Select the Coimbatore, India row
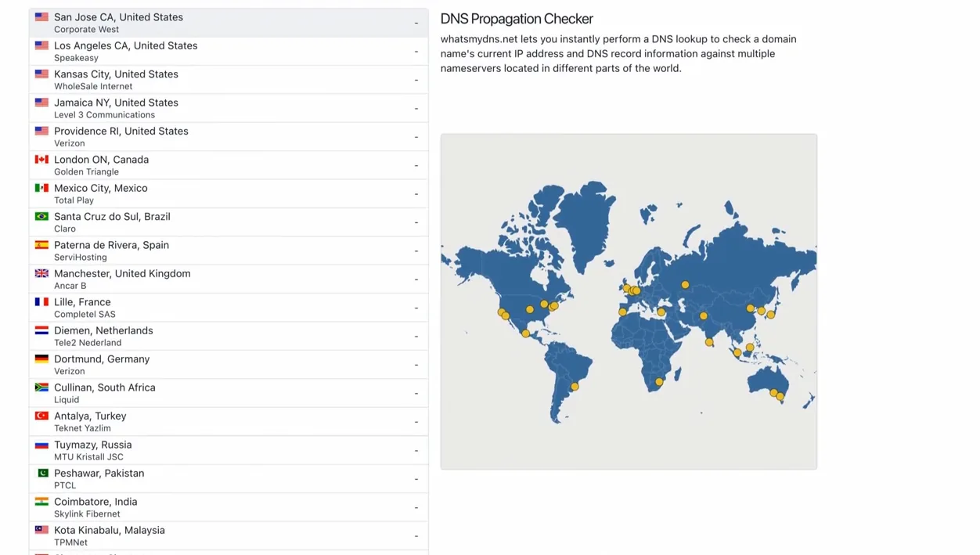This screenshot has width=980, height=555. coord(229,507)
